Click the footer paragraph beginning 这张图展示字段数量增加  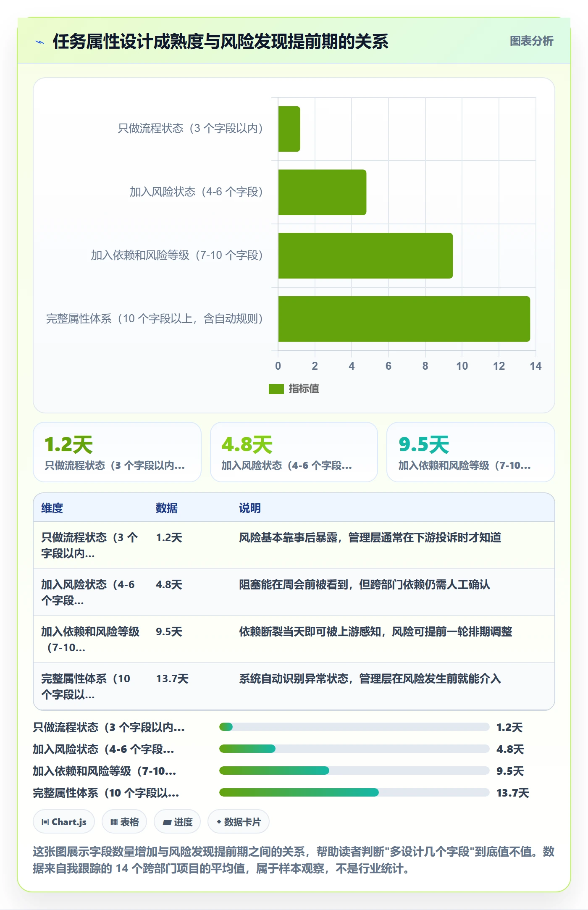coord(294,860)
